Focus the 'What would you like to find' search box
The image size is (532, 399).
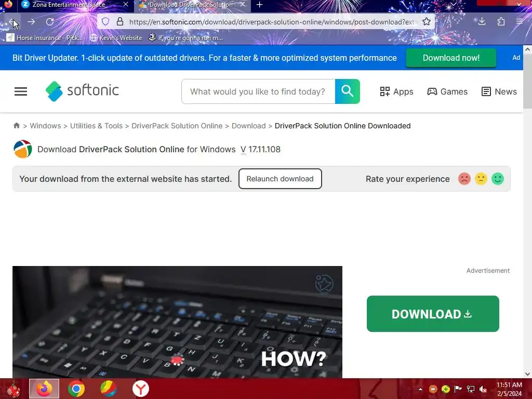(258, 91)
